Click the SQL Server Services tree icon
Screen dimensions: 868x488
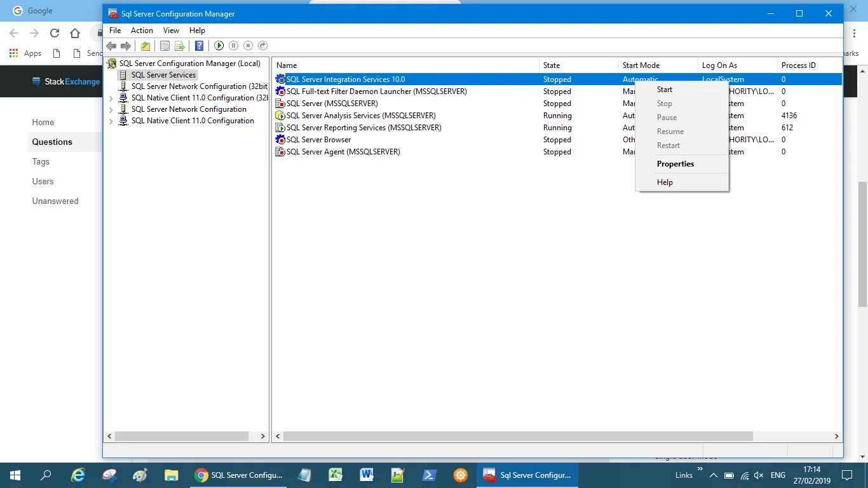tap(123, 75)
